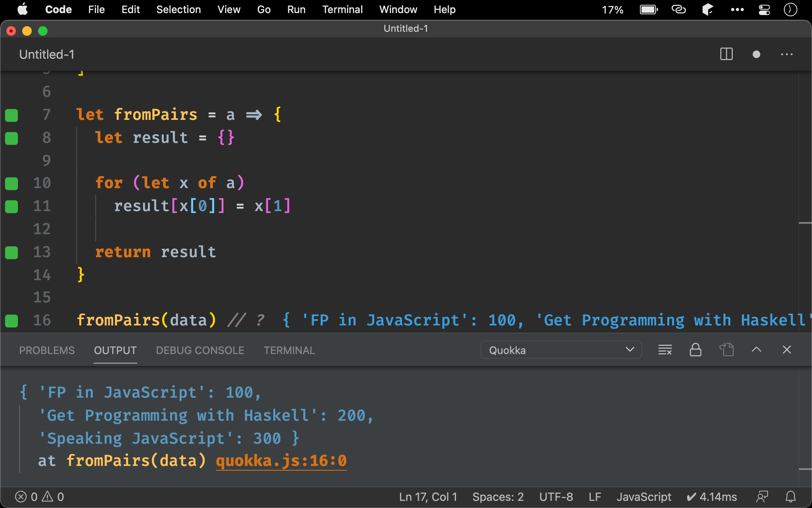812x508 pixels.
Task: Change encoding via UTF-8 status item
Action: click(556, 497)
